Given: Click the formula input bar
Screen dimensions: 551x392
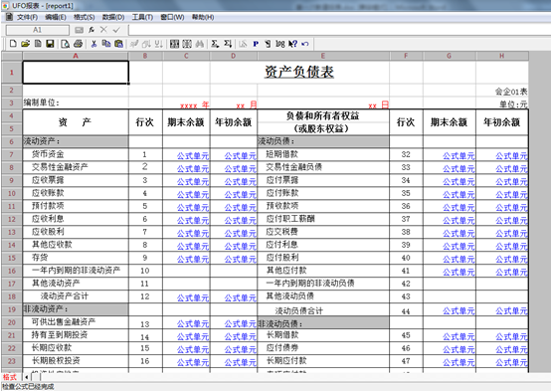Looking at the screenshot, I should point(339,30).
